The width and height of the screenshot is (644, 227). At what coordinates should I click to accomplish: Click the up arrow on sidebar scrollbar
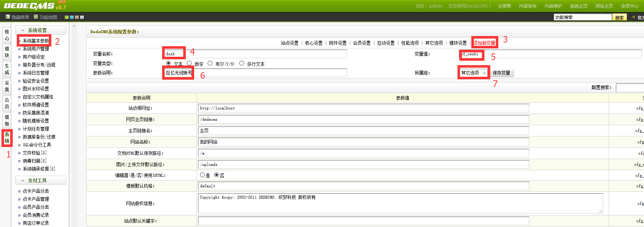pyautogui.click(x=74, y=26)
